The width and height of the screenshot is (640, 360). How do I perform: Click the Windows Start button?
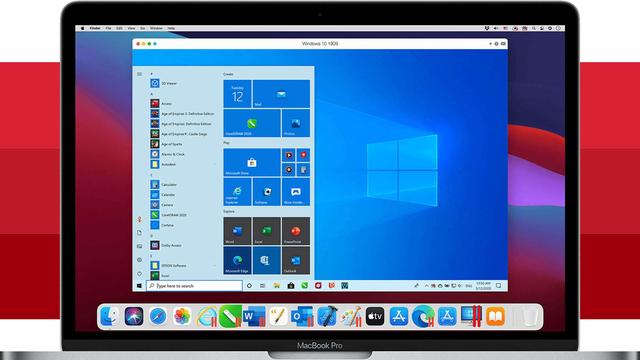(139, 286)
